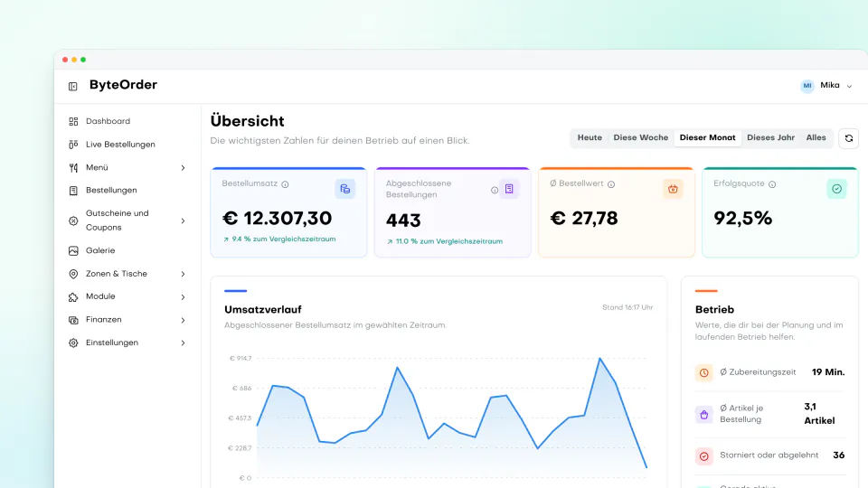Click the bag icon beside Ø Artikel je Bestellung
The height and width of the screenshot is (488, 868).
704,415
